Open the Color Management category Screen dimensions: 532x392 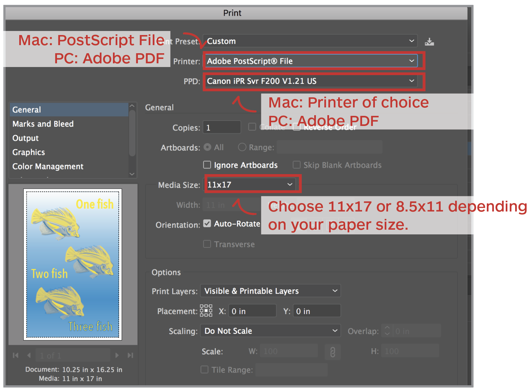(x=48, y=166)
